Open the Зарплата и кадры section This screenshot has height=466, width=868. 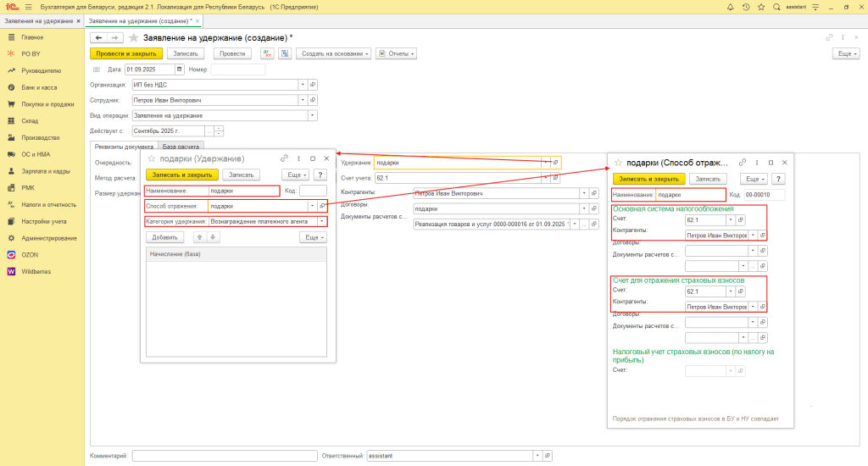point(46,171)
